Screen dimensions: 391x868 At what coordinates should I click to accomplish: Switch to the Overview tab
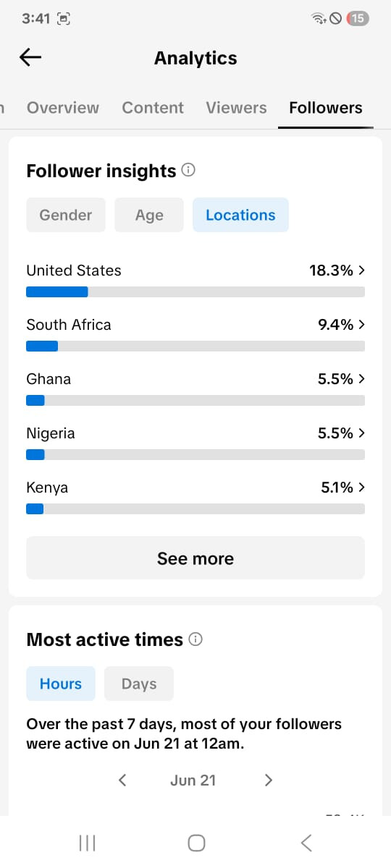pyautogui.click(x=63, y=108)
